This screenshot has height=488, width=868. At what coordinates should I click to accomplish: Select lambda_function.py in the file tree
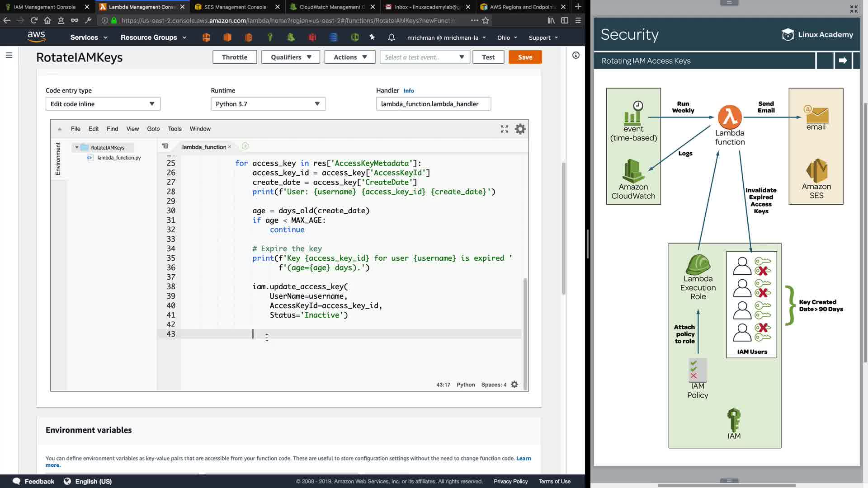click(x=119, y=158)
